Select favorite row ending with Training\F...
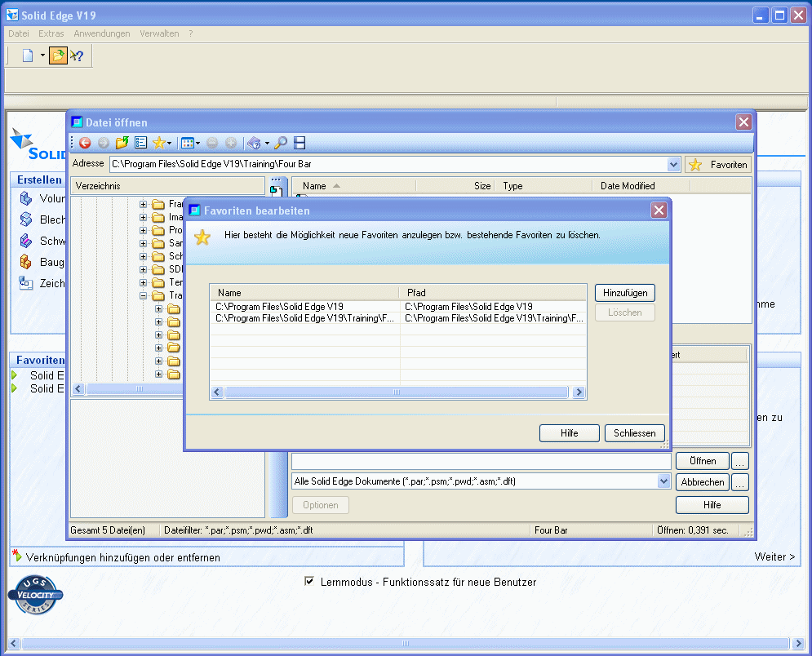 [x=397, y=318]
